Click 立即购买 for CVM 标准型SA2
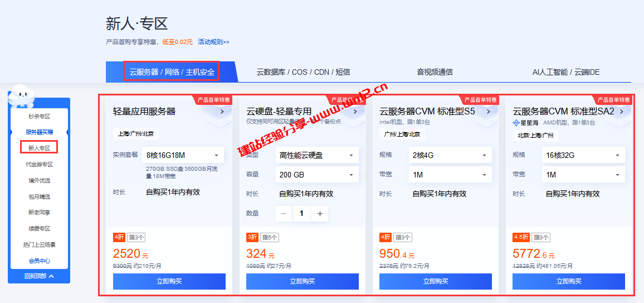This screenshot has height=303, width=644. (569, 281)
